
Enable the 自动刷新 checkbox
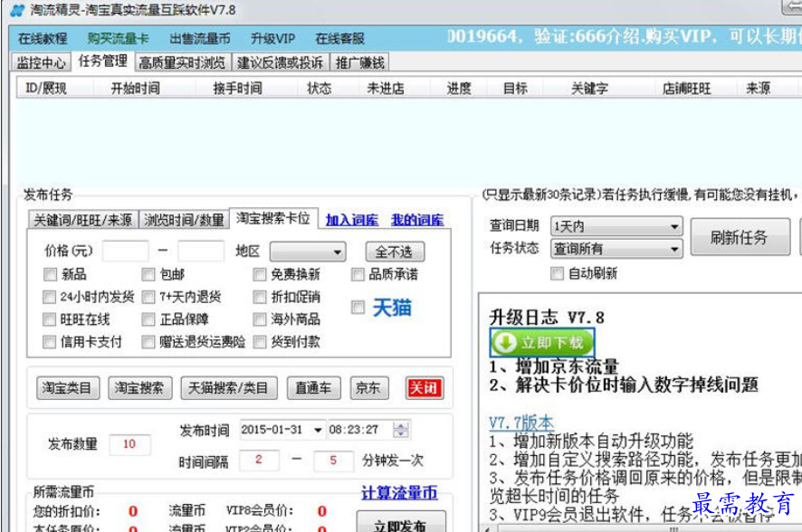pyautogui.click(x=557, y=273)
